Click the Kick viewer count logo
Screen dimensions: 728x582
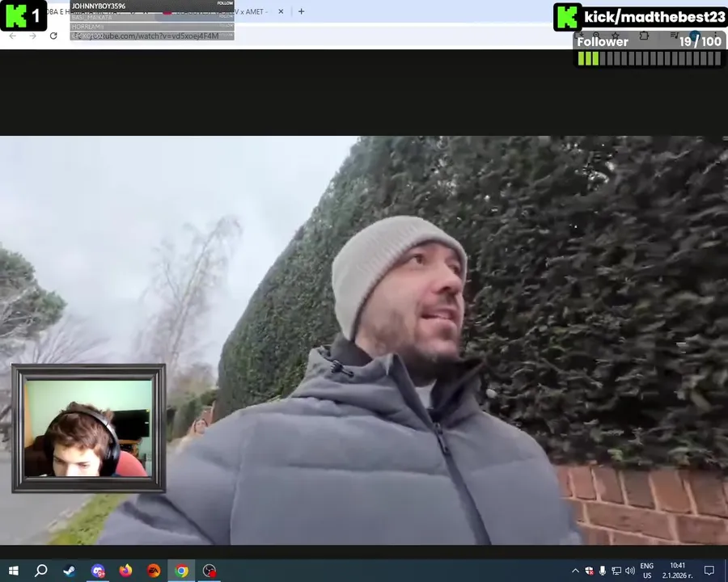click(23, 16)
